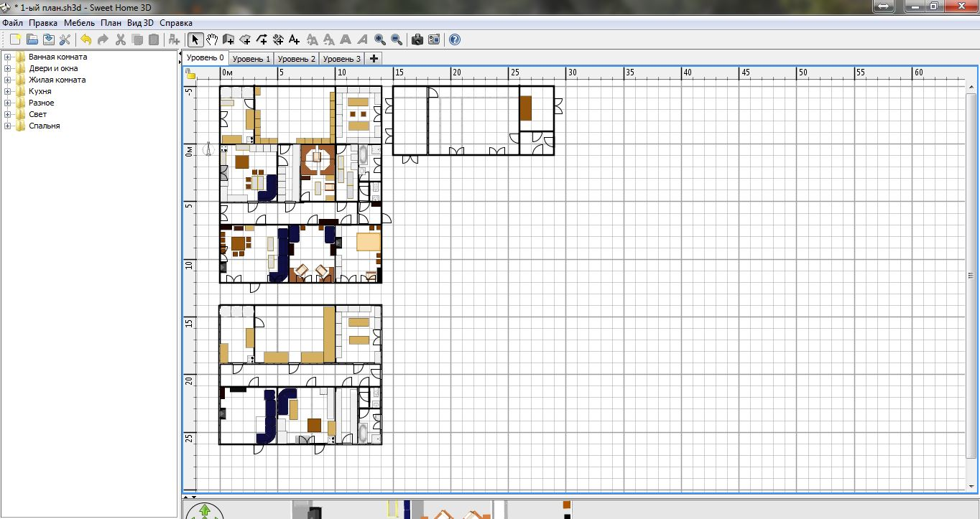
Task: Create a new home file
Action: [15, 39]
